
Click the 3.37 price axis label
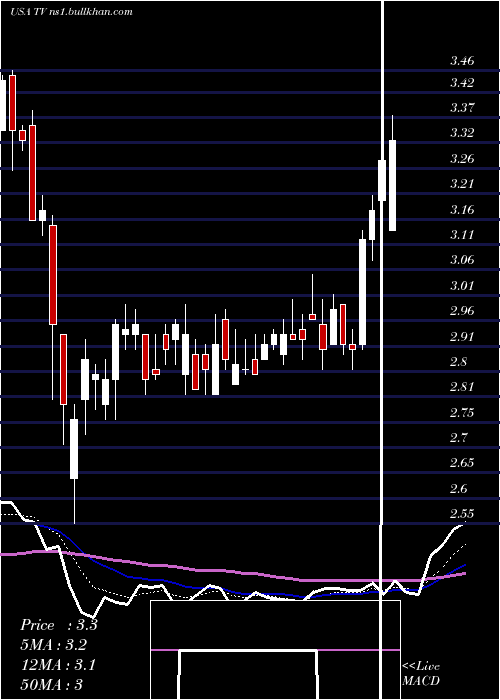pyautogui.click(x=462, y=108)
